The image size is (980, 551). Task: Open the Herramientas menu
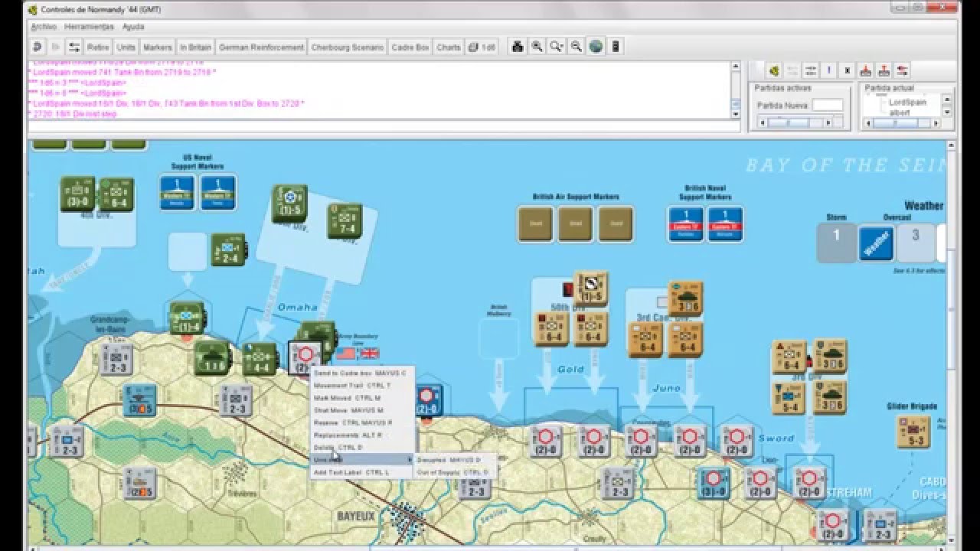click(x=89, y=27)
